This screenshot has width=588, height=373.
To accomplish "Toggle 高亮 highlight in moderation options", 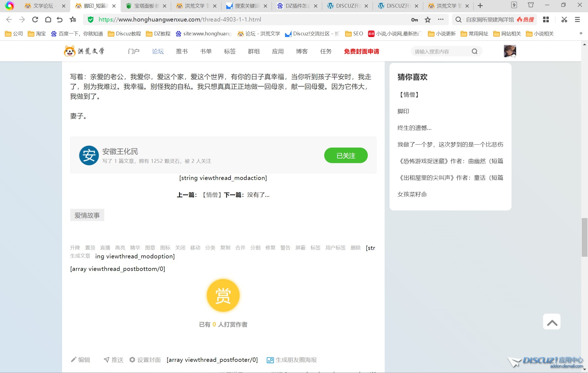I will [x=120, y=247].
